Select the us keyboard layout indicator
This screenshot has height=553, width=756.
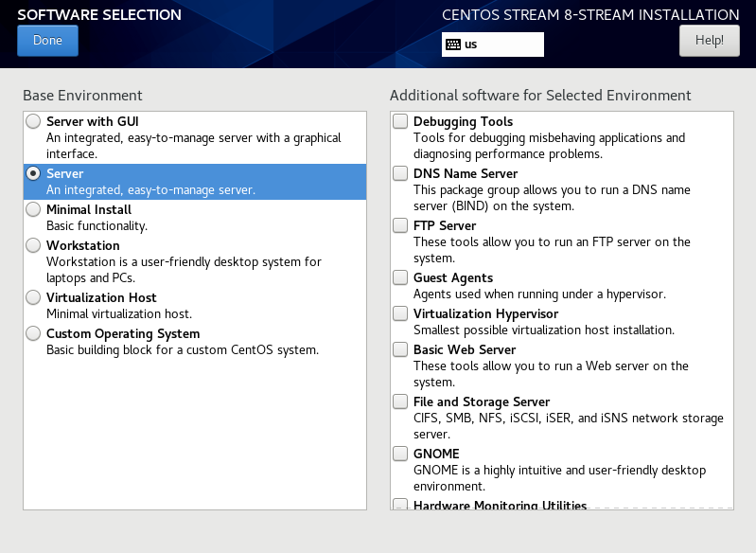493,45
